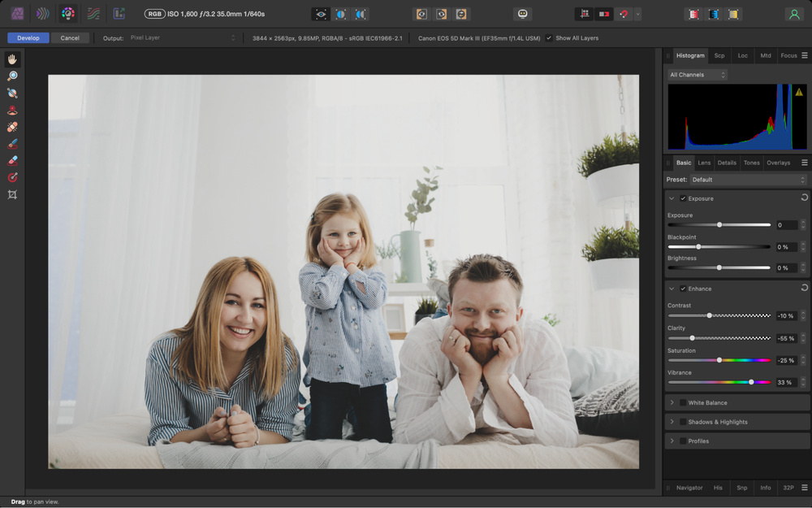Select the Zoom tool in the left toolbar
This screenshot has height=508, width=812.
tap(11, 75)
